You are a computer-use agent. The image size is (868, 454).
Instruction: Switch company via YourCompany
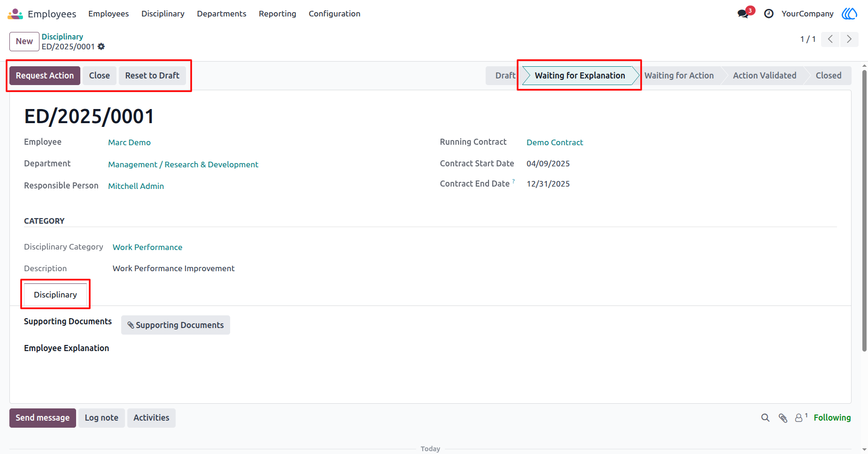(807, 14)
